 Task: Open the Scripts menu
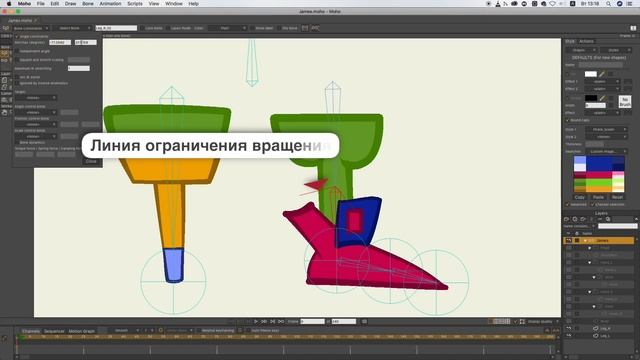[x=135, y=4]
